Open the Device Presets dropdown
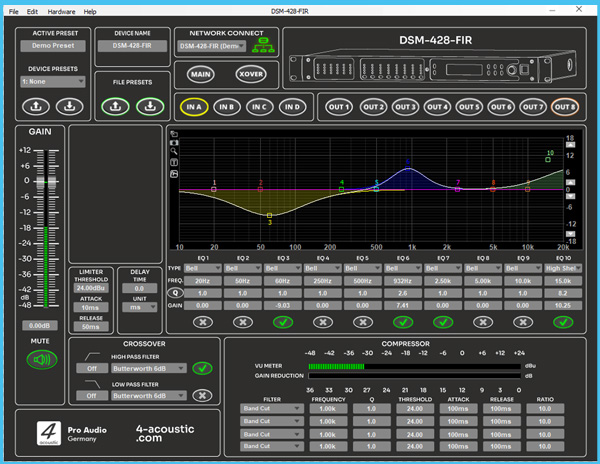The image size is (600, 464). (x=53, y=81)
